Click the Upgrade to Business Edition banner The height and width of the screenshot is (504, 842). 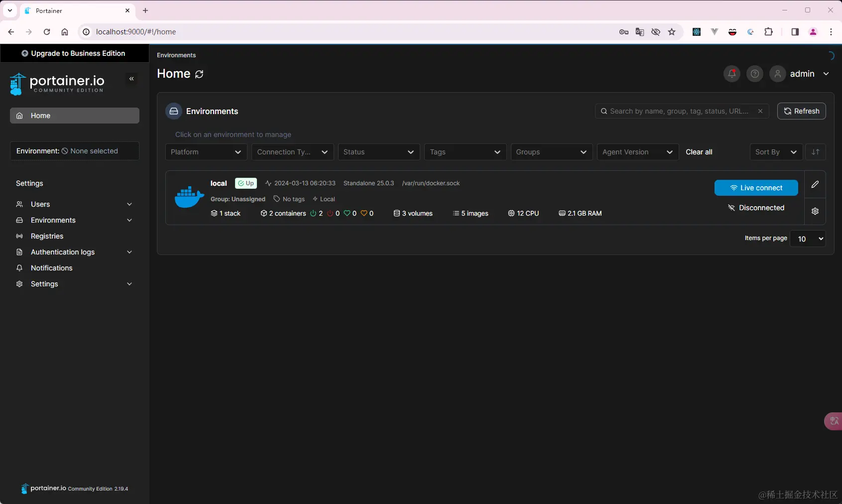tap(74, 53)
